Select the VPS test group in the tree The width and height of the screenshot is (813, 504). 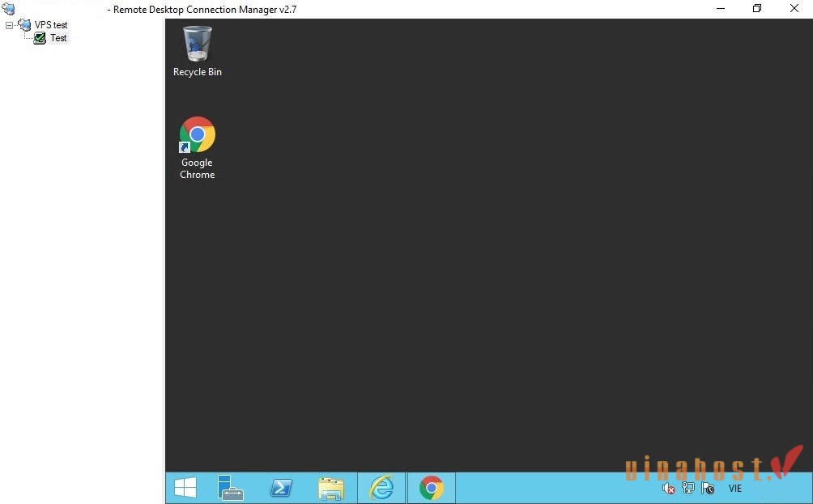[50, 25]
